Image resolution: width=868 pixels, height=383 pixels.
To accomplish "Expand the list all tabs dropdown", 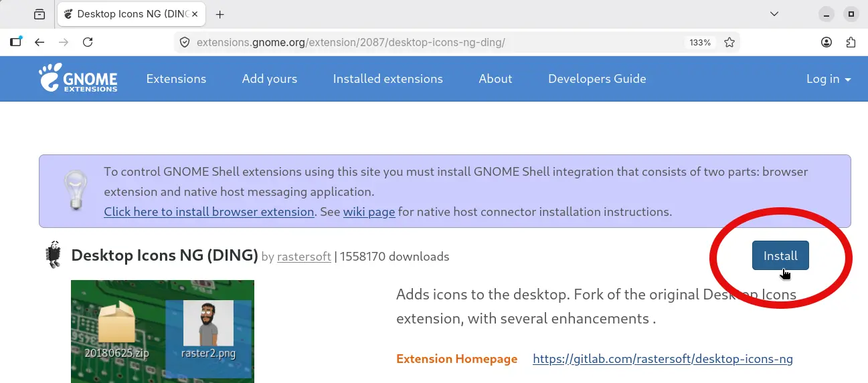I will tap(774, 13).
